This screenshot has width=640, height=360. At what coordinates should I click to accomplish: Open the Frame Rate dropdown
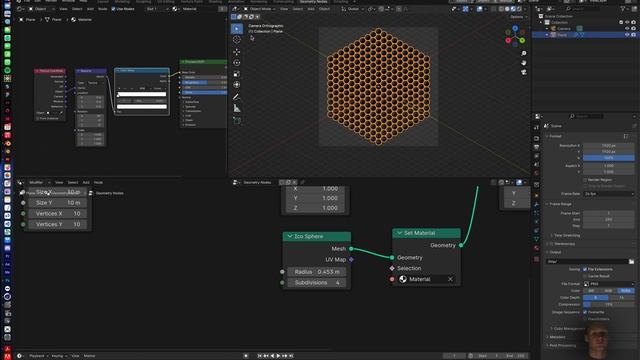[609, 194]
